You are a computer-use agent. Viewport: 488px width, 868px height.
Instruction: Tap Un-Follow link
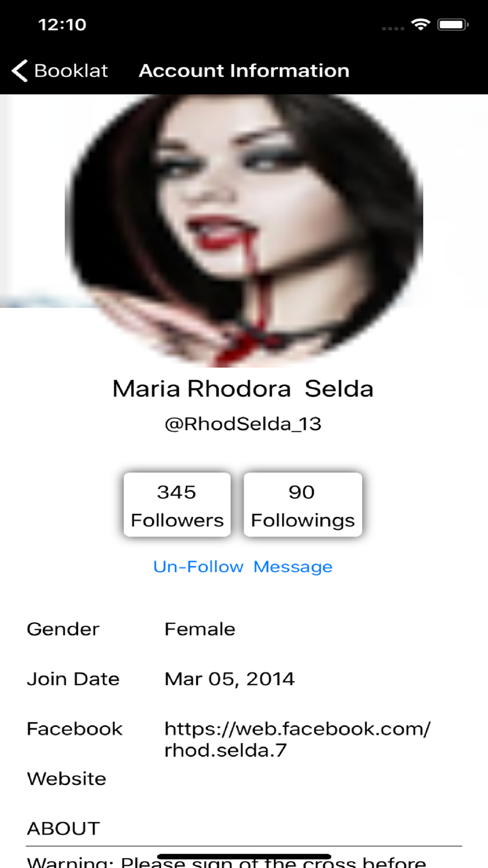pyautogui.click(x=198, y=567)
